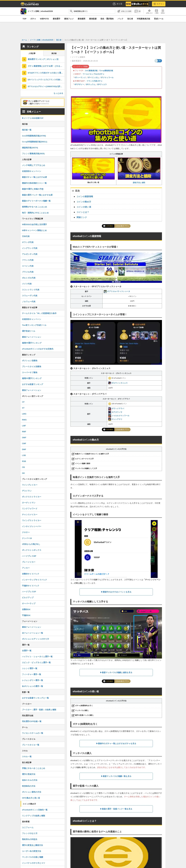
Task: Jump to 関連リンク in table of contents
Action: coord(82,217)
